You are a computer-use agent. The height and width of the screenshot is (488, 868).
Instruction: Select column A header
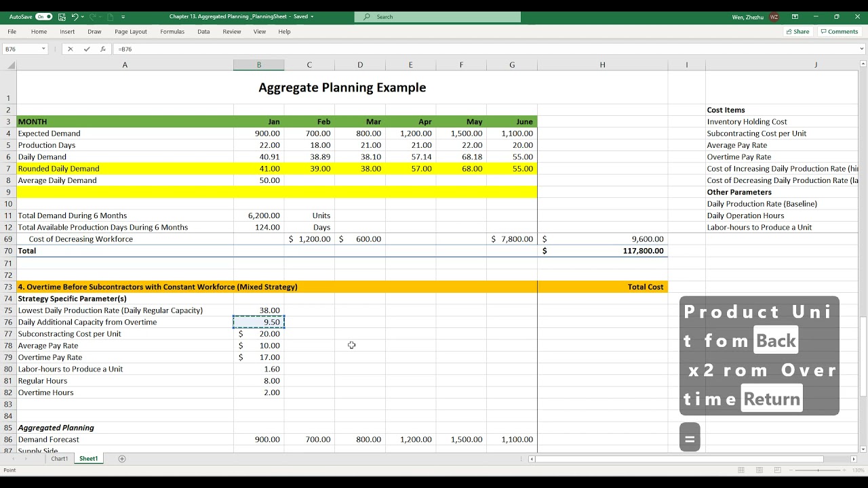[x=125, y=65]
